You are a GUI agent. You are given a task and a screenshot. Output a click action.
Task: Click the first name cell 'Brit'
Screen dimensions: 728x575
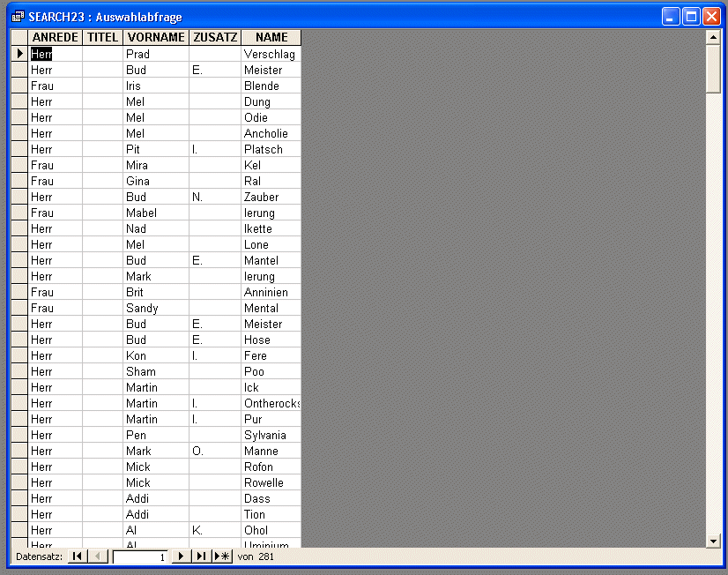[x=156, y=292]
